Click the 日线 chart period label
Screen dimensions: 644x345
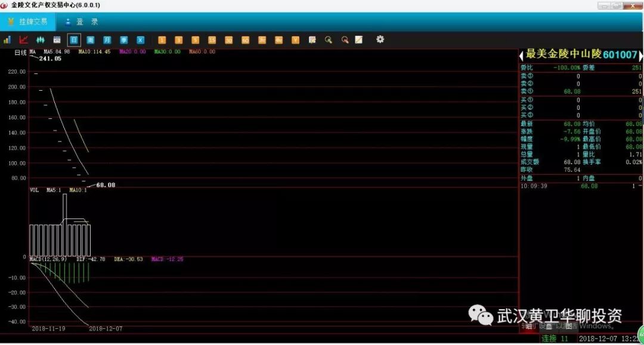(x=20, y=52)
